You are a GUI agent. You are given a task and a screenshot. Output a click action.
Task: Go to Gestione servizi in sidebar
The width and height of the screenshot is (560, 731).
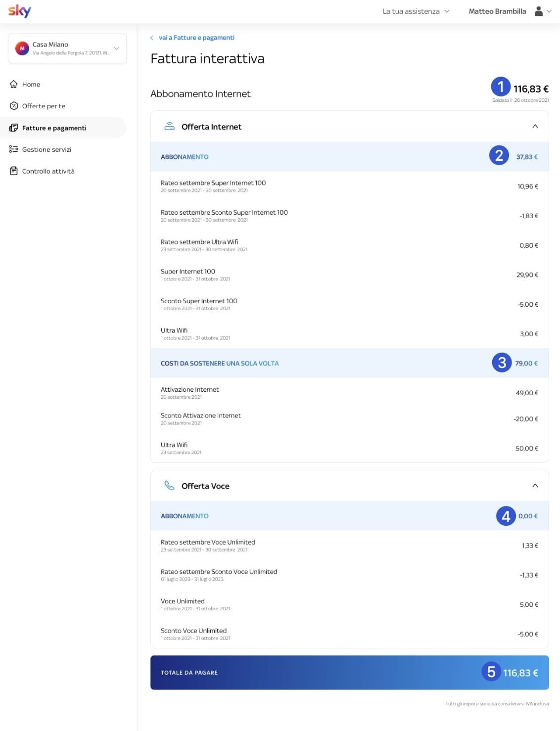pyautogui.click(x=47, y=149)
